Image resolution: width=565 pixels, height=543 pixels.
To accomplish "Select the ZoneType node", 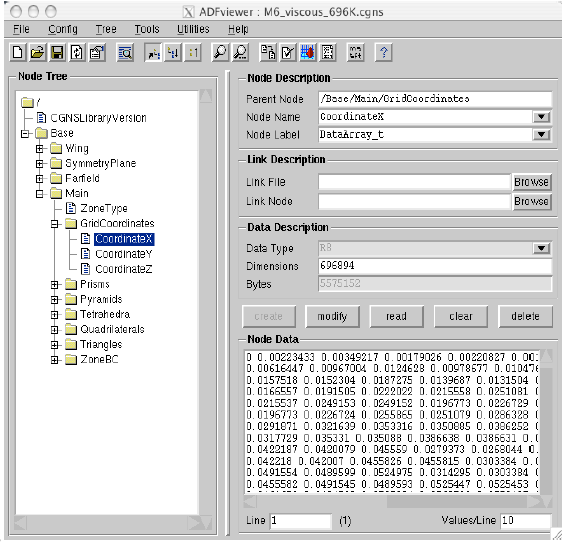I will [103, 208].
